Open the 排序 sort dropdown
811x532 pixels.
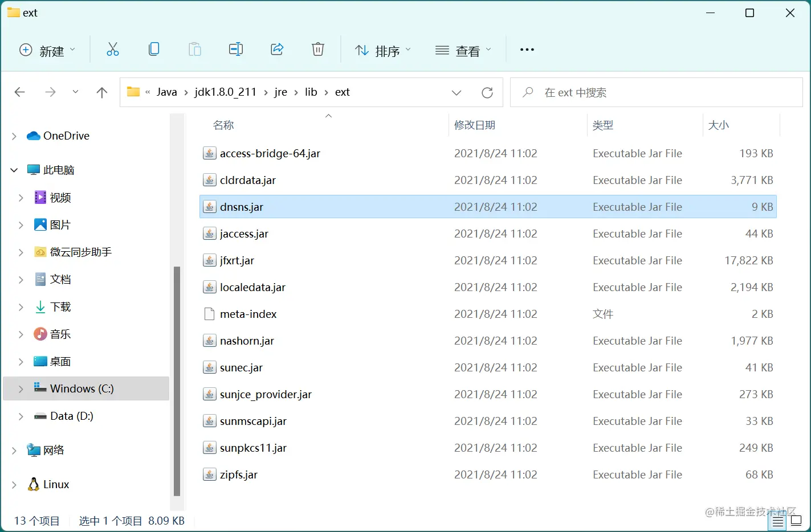pos(382,51)
